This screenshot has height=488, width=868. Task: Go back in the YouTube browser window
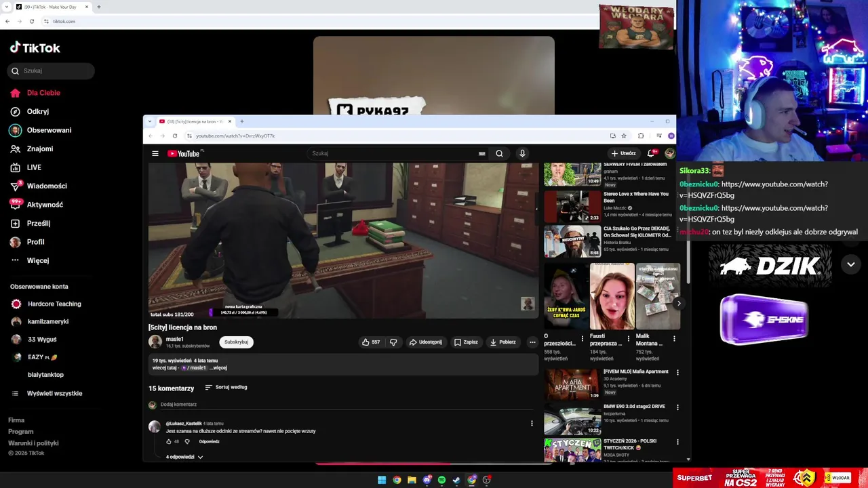151,136
